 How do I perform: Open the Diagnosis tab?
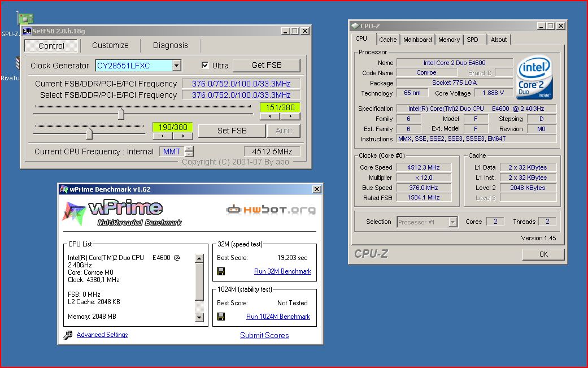click(x=170, y=45)
